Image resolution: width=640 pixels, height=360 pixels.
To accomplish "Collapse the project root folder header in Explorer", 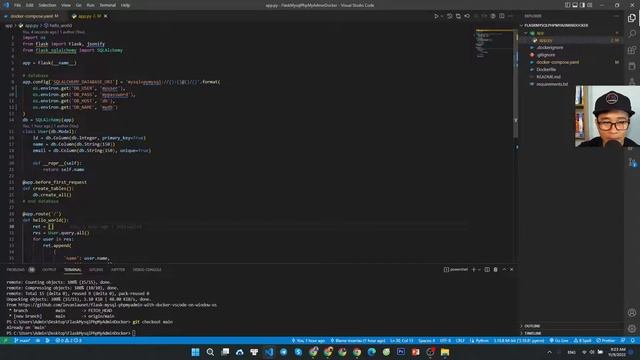I will 555,25.
